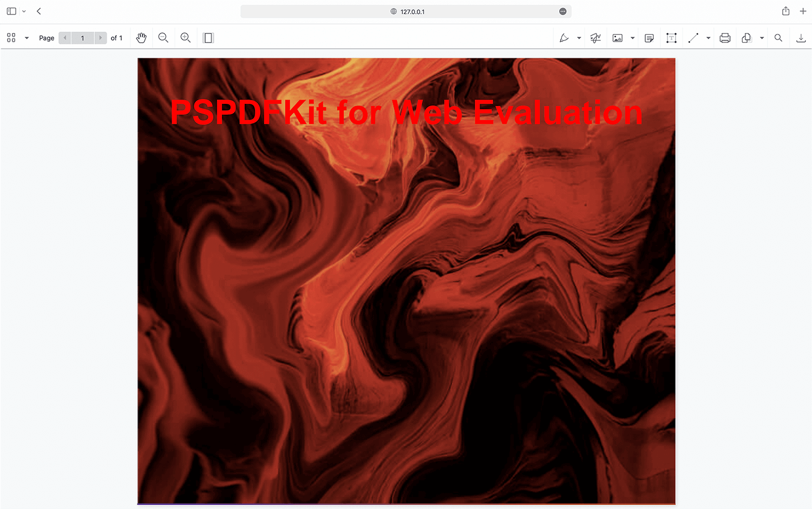
Task: Click the page number input field
Action: [x=83, y=38]
